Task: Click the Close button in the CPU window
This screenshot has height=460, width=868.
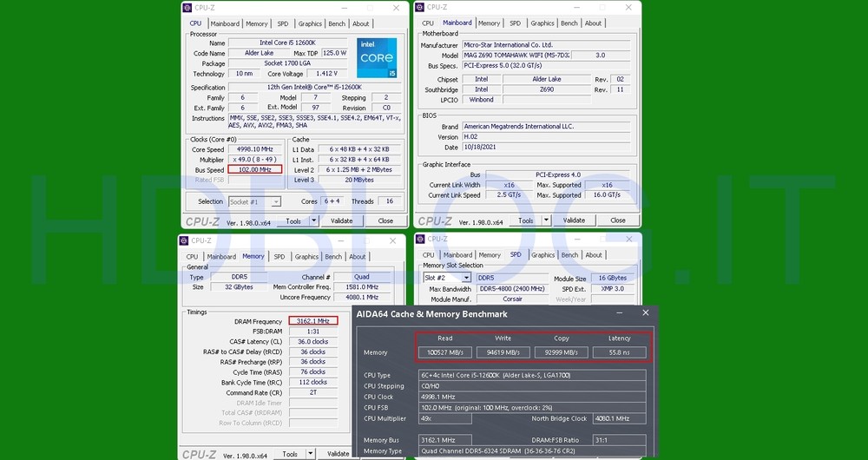Action: click(386, 220)
